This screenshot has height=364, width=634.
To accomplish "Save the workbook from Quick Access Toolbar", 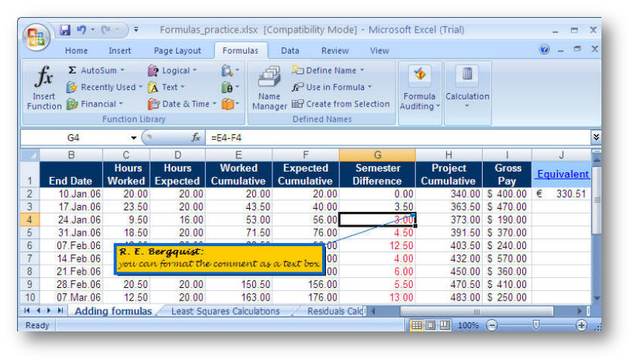I will tap(65, 30).
